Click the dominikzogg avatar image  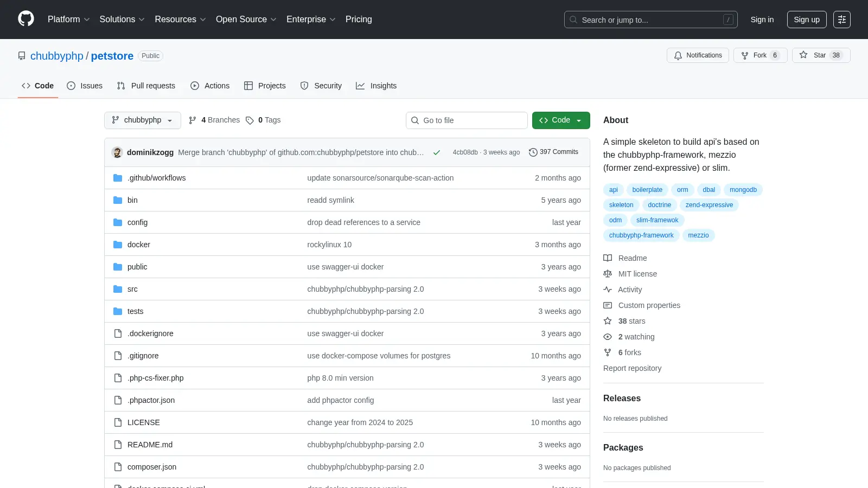117,152
